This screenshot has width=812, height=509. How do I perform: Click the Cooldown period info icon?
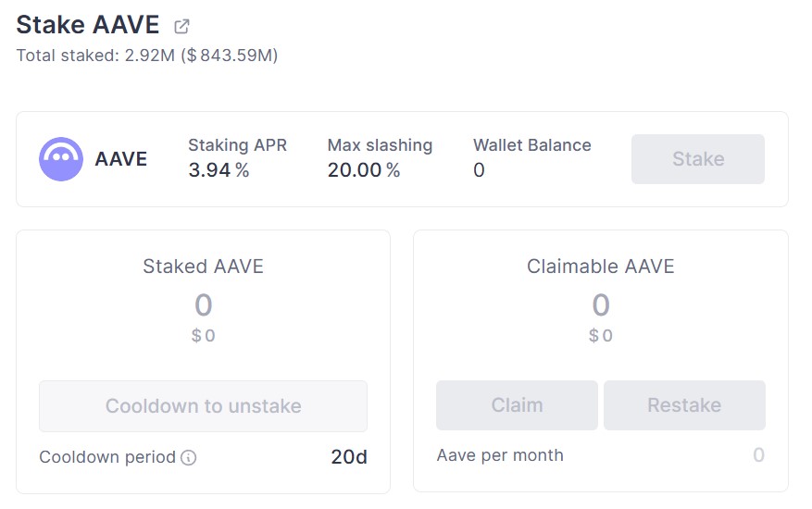pyautogui.click(x=189, y=457)
